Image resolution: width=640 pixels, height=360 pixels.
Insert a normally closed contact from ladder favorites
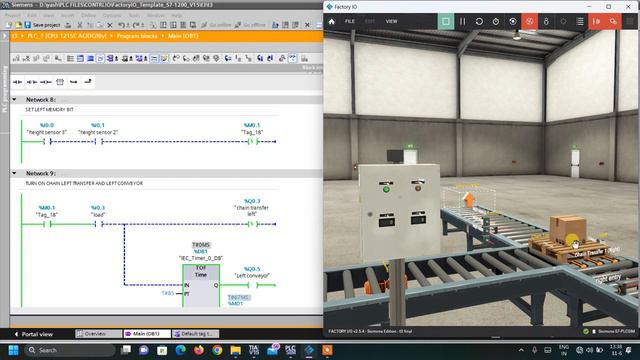click(x=31, y=82)
